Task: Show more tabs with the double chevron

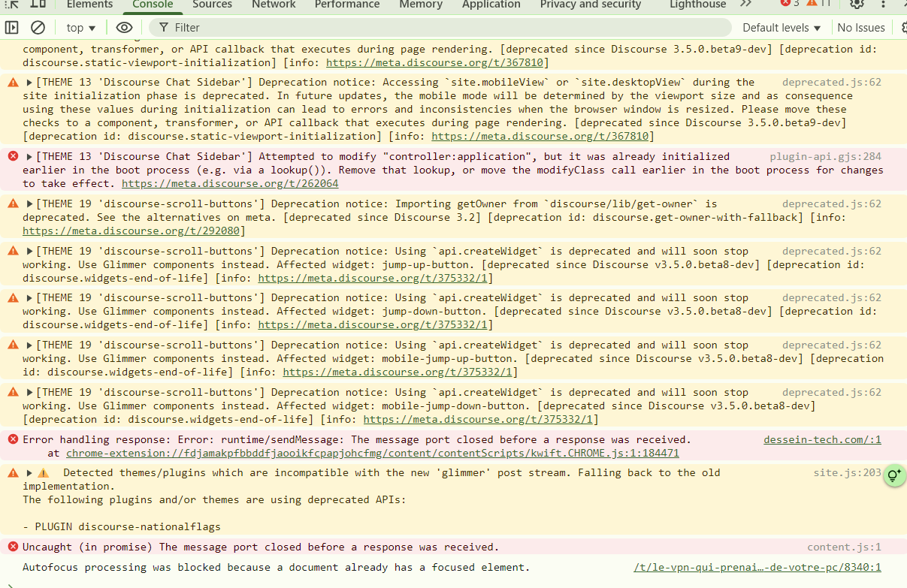Action: (x=745, y=4)
